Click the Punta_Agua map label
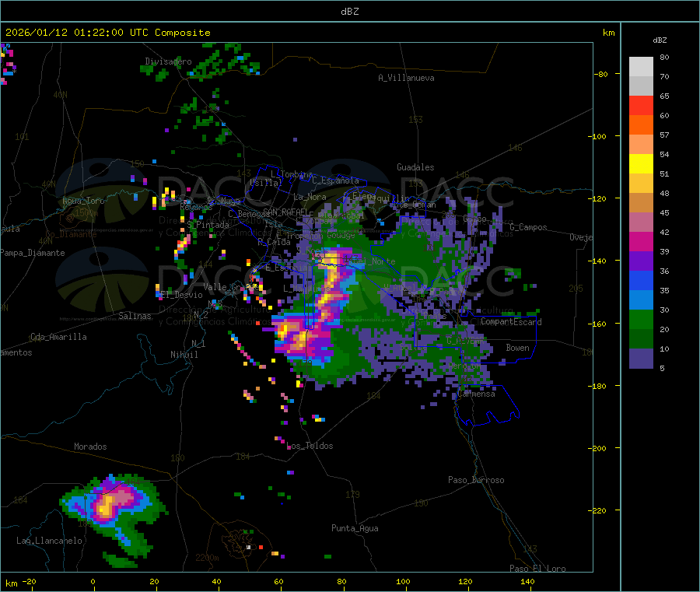Screen dimensions: 700x592 click(x=355, y=528)
